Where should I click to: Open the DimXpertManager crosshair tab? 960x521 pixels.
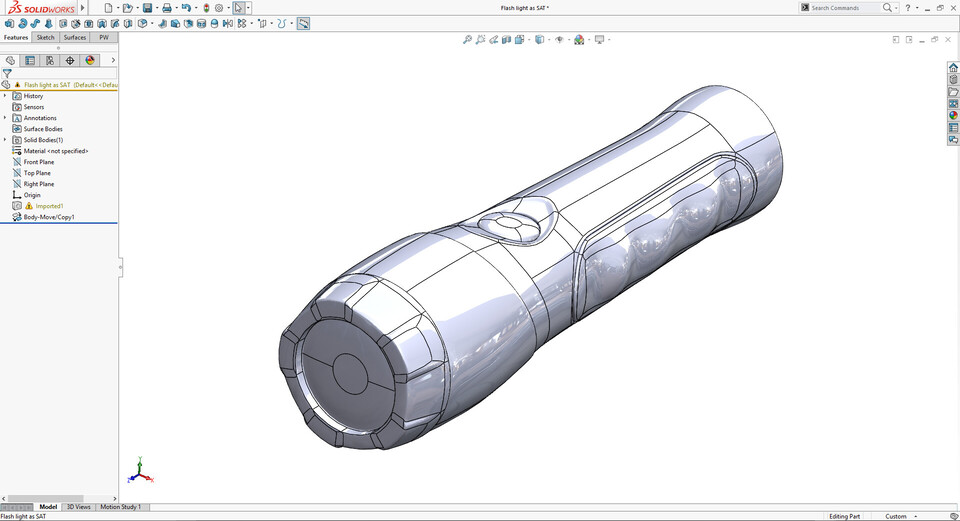coord(69,60)
